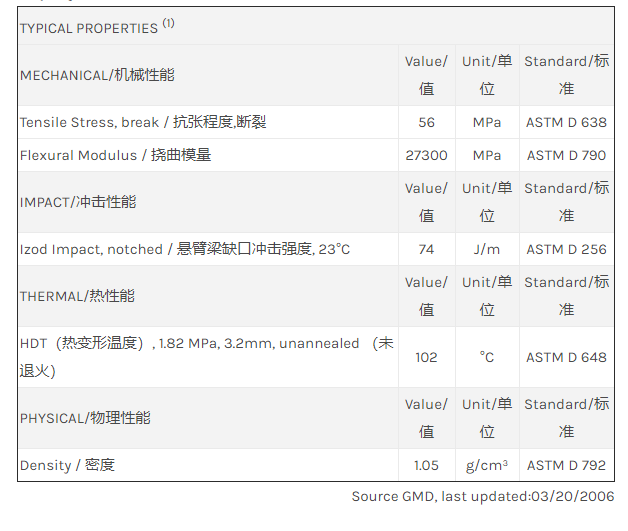Click the Tensile Stress, break row label
Image resolution: width=628 pixels, height=531 pixels.
point(143,122)
